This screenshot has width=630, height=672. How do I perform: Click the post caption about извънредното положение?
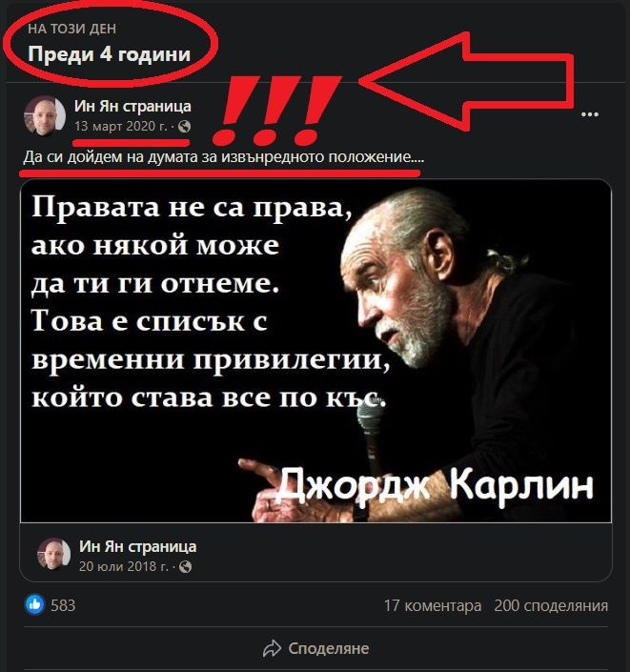223,157
